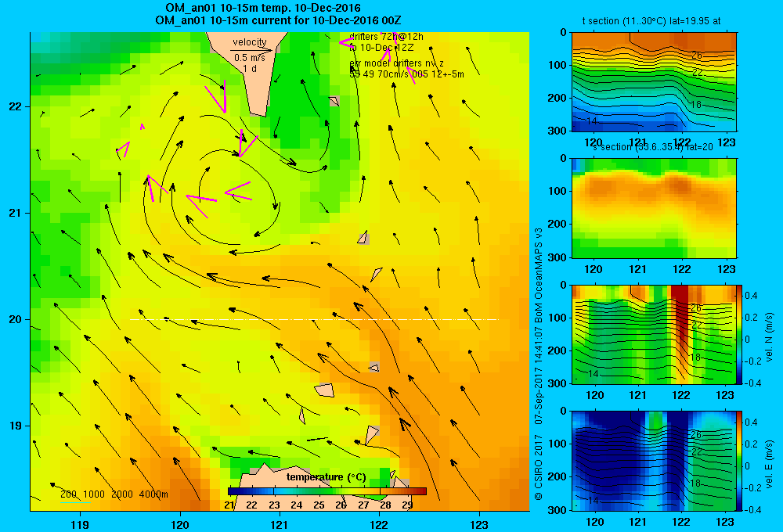Click the "35 49 70cm/s 005 12+-5m" text
This screenshot has height=532, width=783.
406,74
